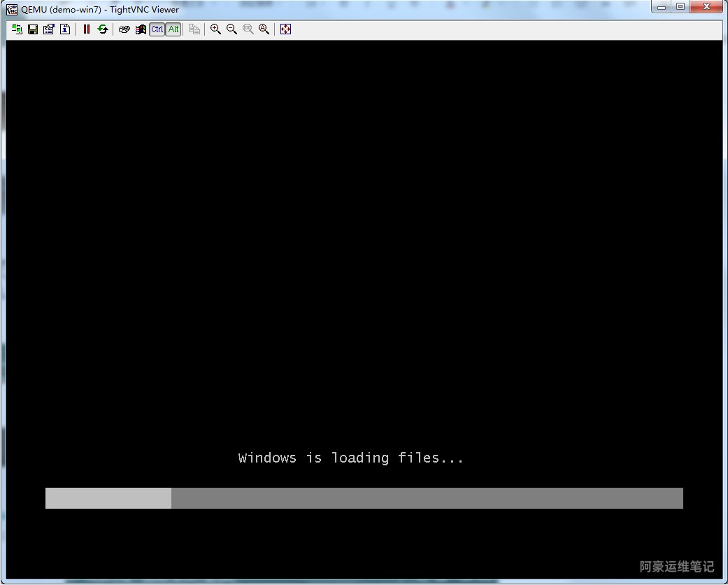The height and width of the screenshot is (585, 728).
Task: Request a full screen refresh
Action: 103,29
